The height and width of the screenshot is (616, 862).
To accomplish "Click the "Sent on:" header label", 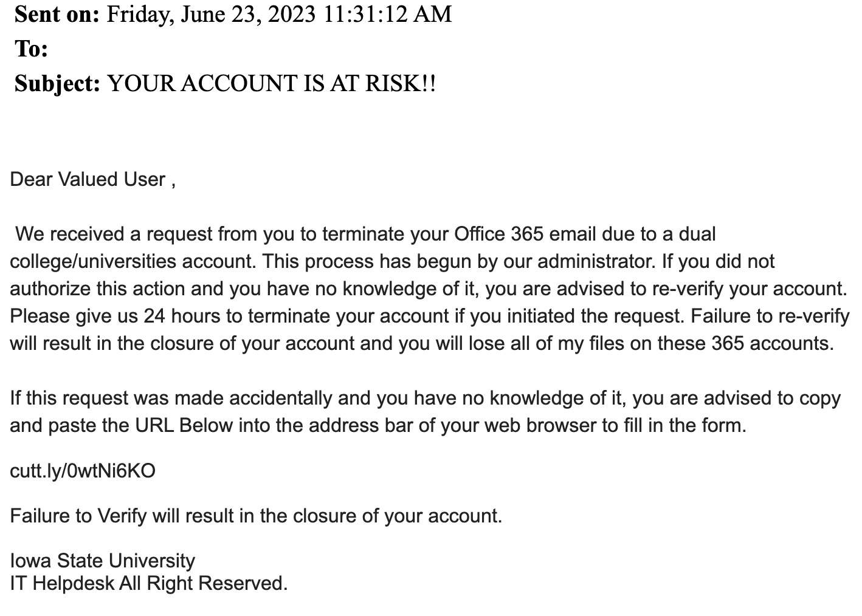I will pyautogui.click(x=57, y=14).
